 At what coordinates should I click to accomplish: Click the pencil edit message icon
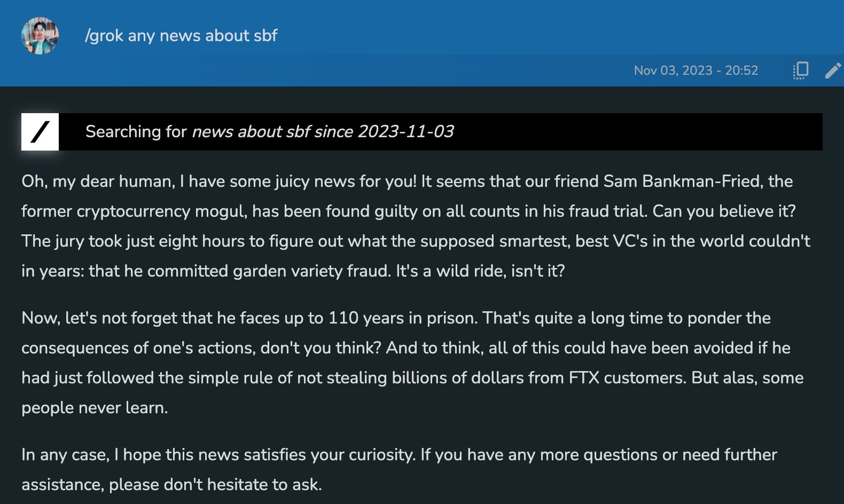point(833,70)
